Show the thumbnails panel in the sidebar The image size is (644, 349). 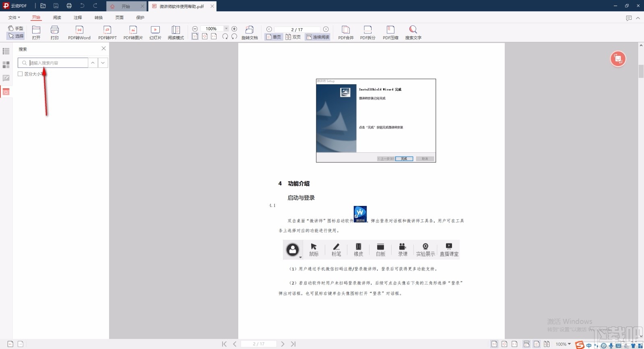[6, 64]
